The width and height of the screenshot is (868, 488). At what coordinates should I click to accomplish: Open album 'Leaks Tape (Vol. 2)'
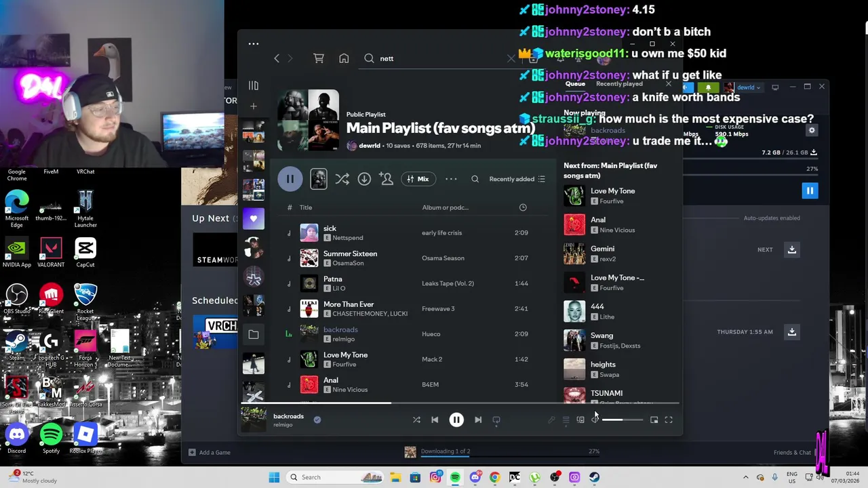pyautogui.click(x=448, y=283)
